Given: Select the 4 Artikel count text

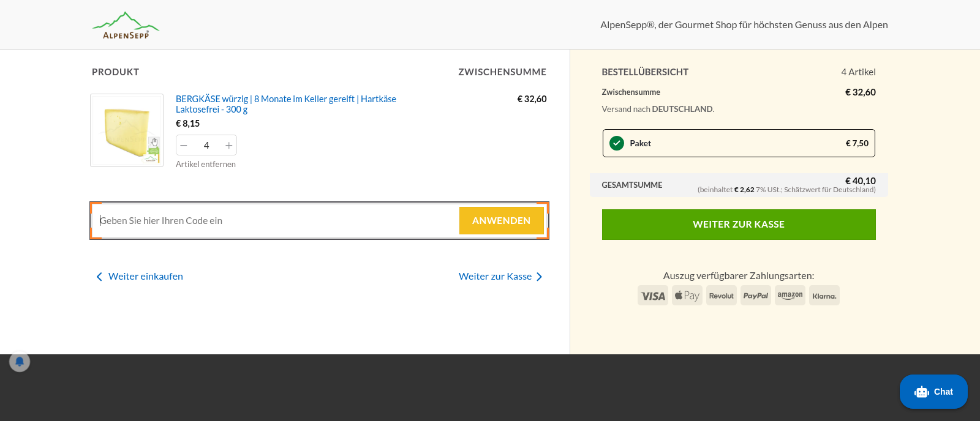Looking at the screenshot, I should pos(858,72).
